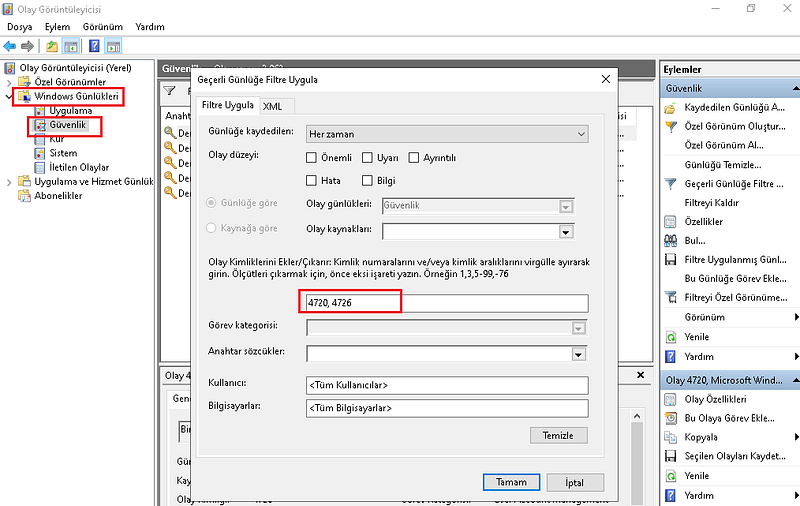Screen dimensions: 800x506
Task: Open the Görev kategorisi dropdown
Action: click(x=579, y=328)
